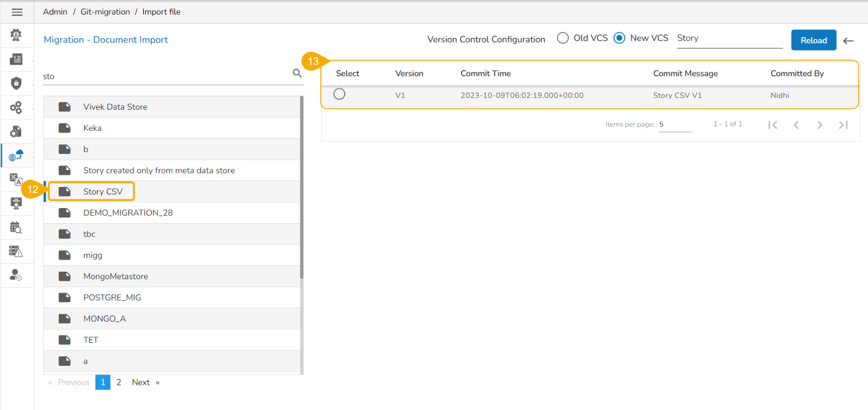
Task: Open the user clock icon in sidebar
Action: coord(16,275)
